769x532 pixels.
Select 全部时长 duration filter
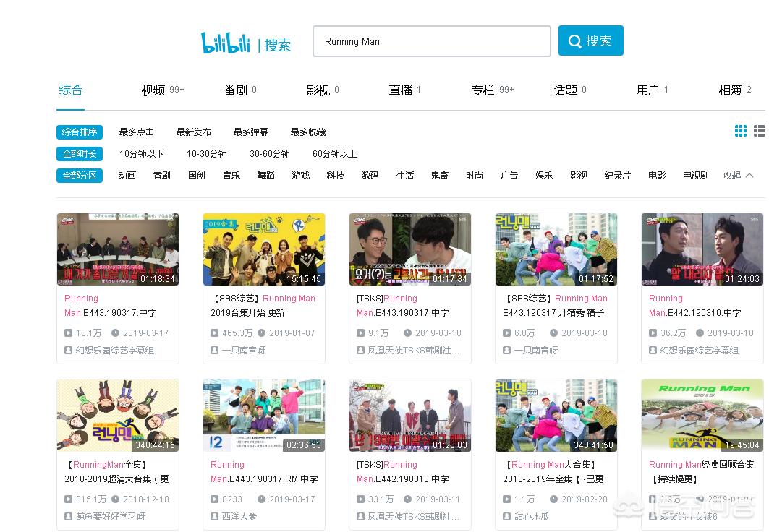tap(80, 154)
